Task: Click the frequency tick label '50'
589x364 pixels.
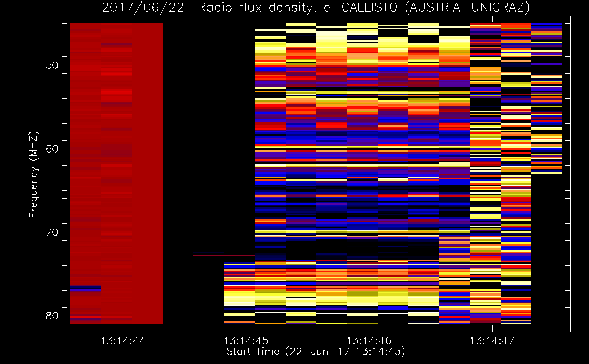Action: (x=52, y=65)
